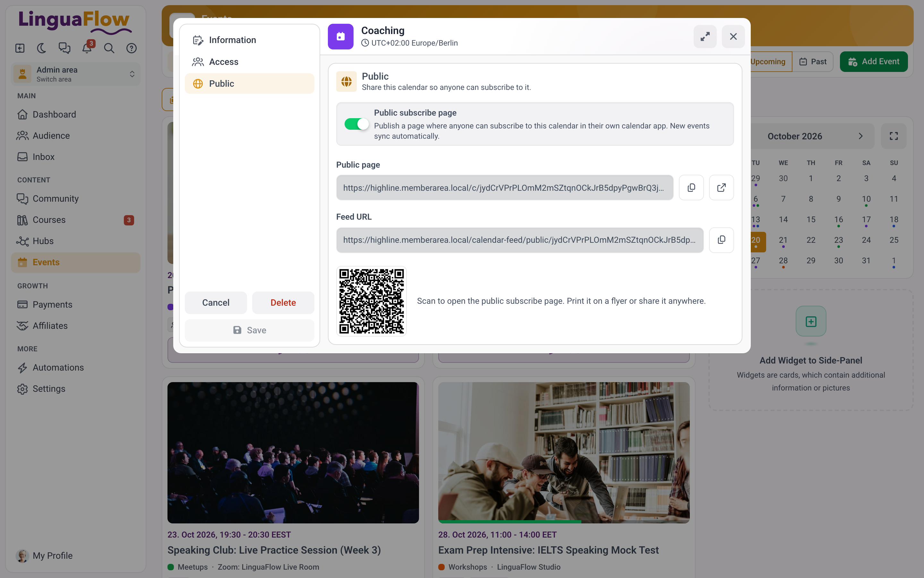Image resolution: width=924 pixels, height=578 pixels.
Task: Click the QR code image
Action: 371,301
